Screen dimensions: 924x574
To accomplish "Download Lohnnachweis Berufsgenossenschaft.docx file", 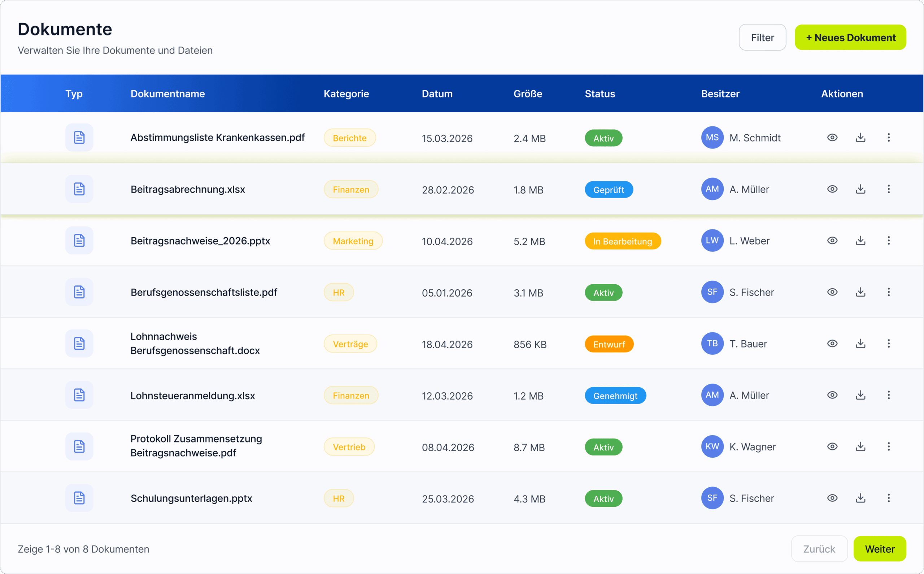I will click(860, 344).
